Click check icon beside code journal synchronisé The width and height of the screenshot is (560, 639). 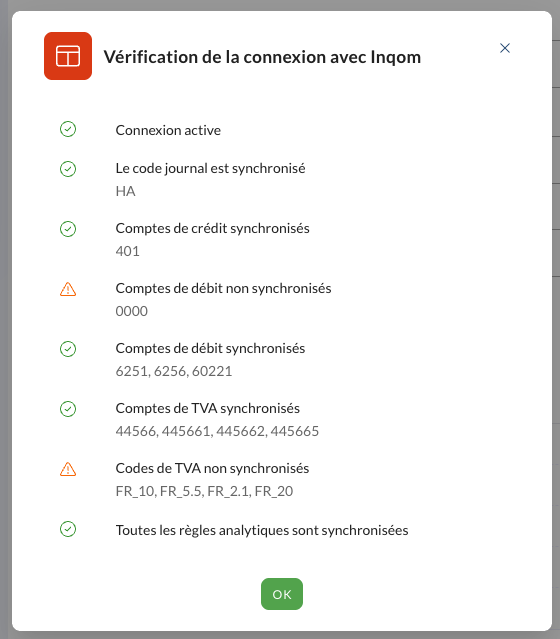[x=68, y=169]
